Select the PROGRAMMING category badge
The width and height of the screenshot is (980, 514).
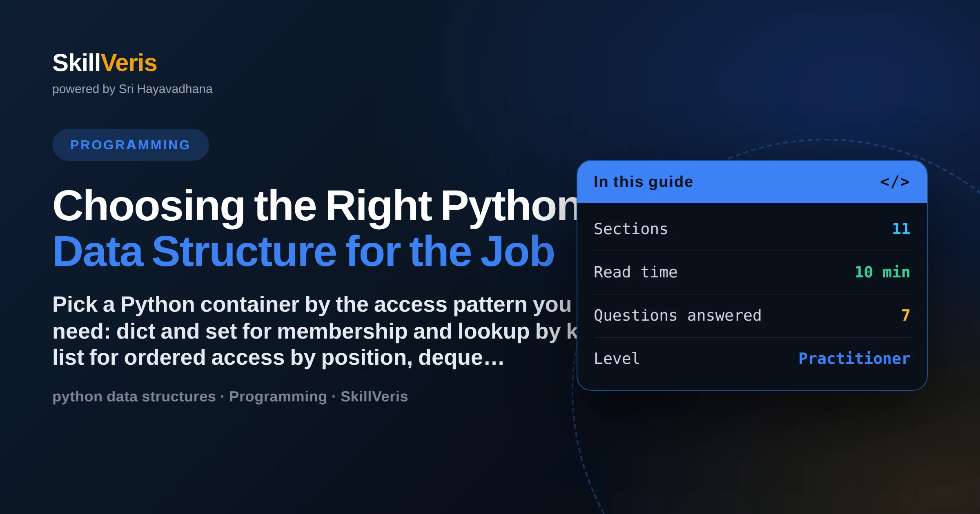pos(130,145)
